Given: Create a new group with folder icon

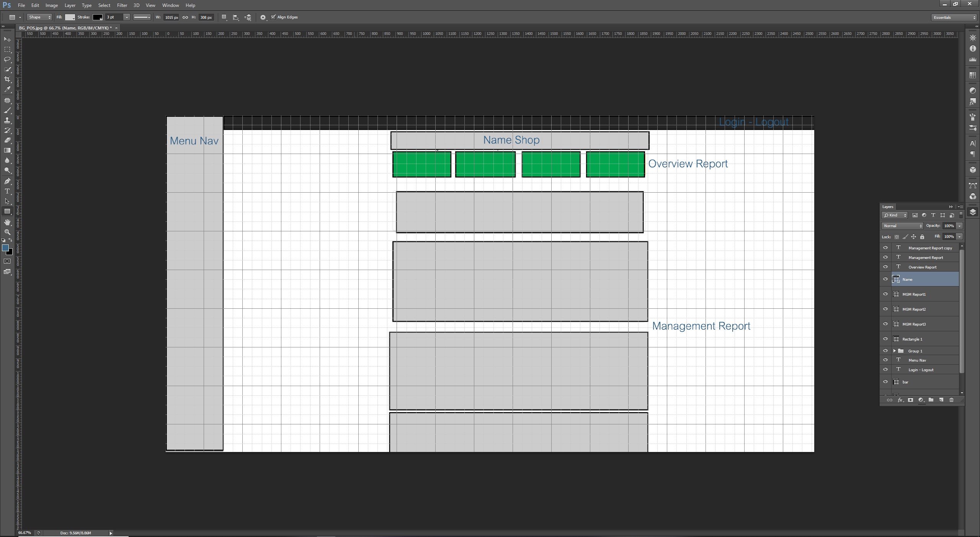Looking at the screenshot, I should click(931, 400).
